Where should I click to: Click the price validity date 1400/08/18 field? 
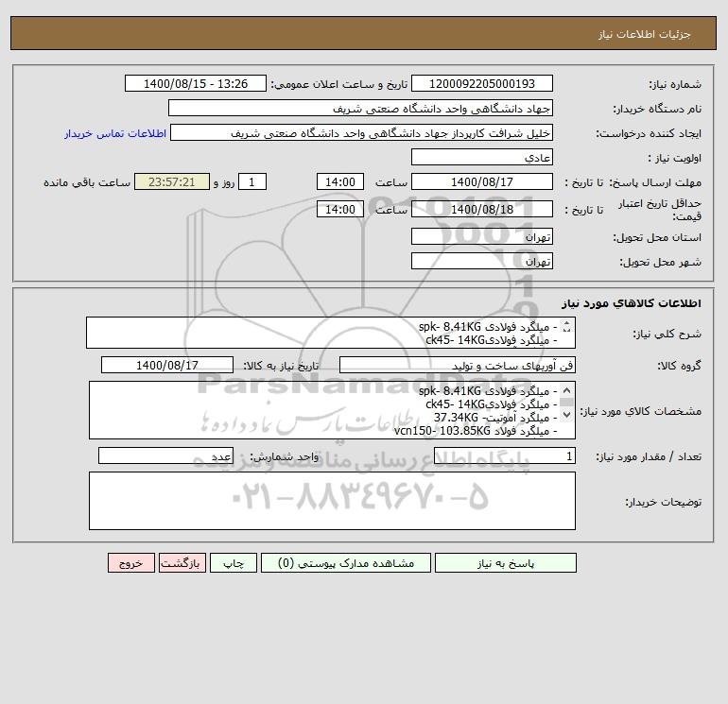(482, 209)
